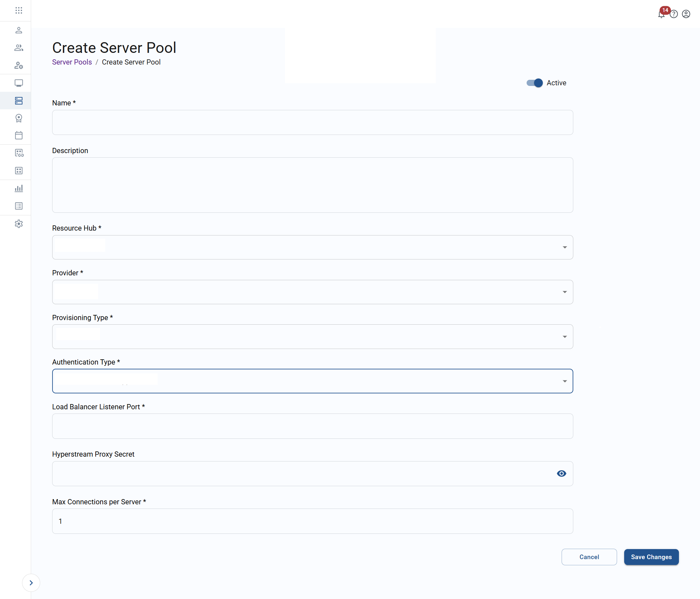Open the Authentication Type dropdown
The image size is (700, 599).
[x=565, y=381]
